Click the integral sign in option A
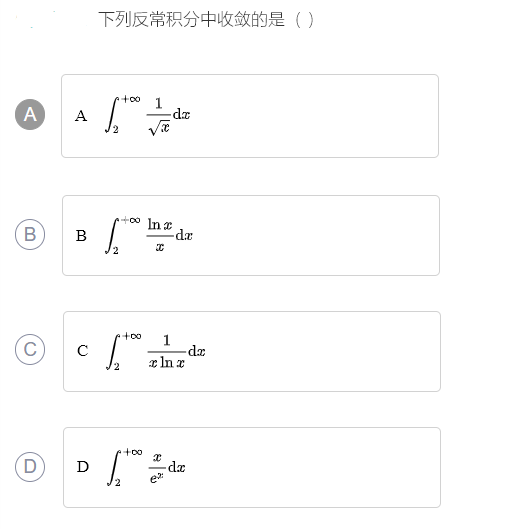The width and height of the screenshot is (514, 529). [x=112, y=115]
